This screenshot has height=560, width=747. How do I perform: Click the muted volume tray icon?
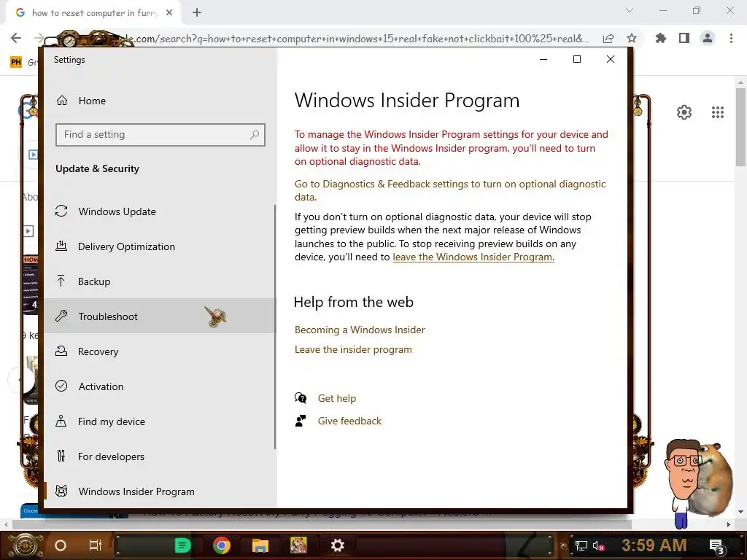point(598,545)
